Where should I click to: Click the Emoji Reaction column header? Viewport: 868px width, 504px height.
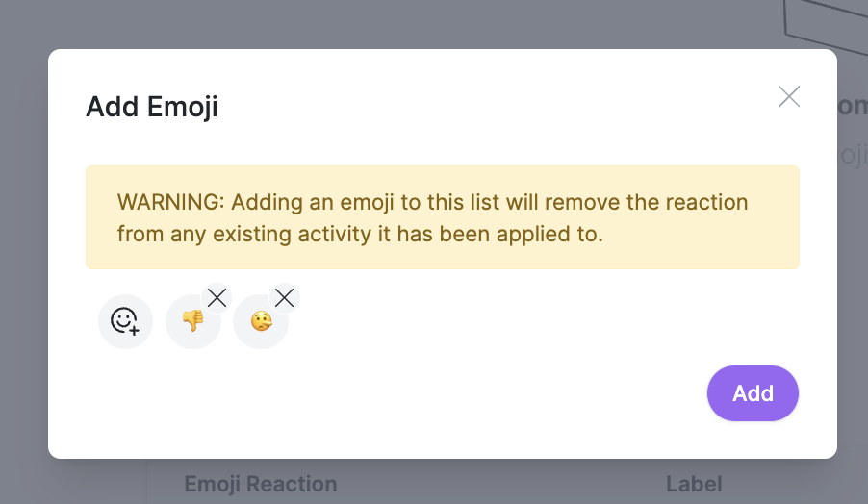click(261, 484)
